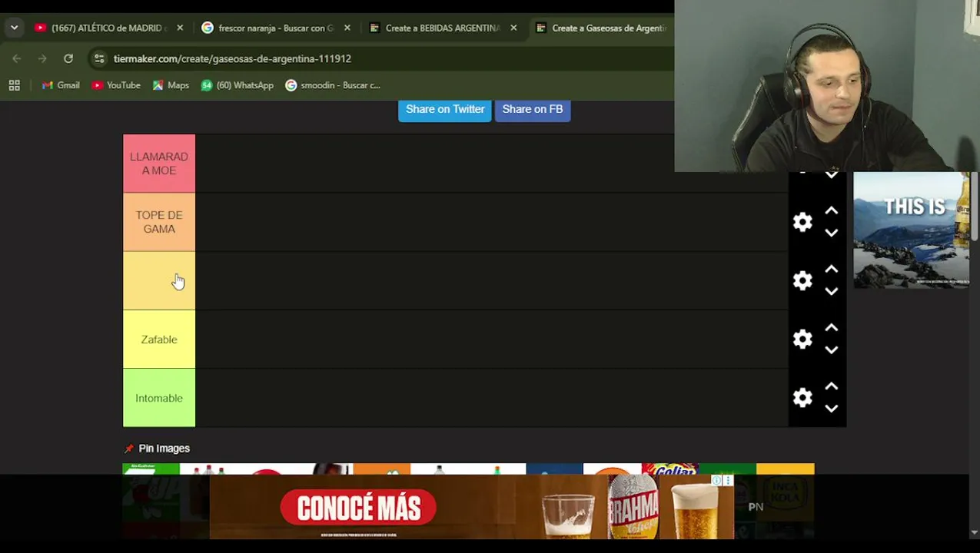The width and height of the screenshot is (980, 553).
Task: Move the unnamed yellow row down
Action: pyautogui.click(x=831, y=291)
